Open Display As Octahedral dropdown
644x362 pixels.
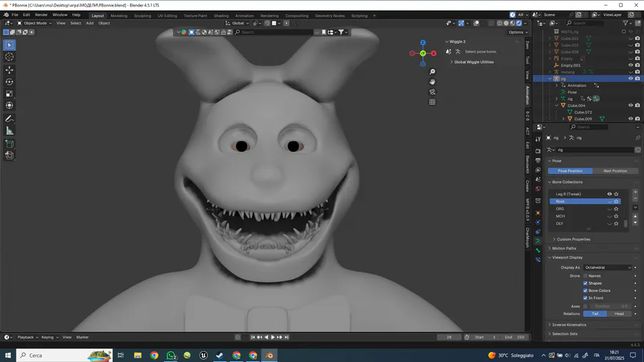point(608,268)
